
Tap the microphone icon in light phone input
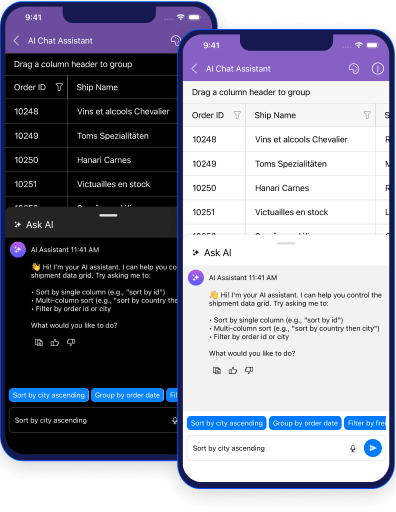click(353, 448)
